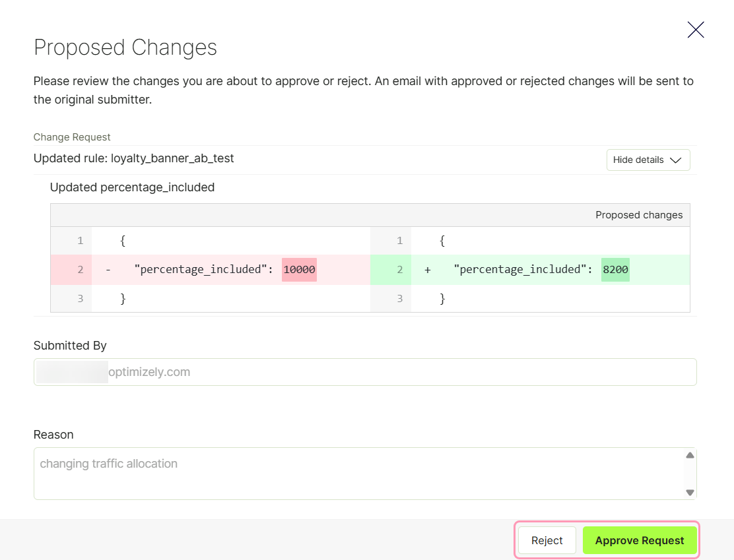Viewport: 734px width, 560px height.
Task: Select the added value 8200 in the diff
Action: coord(615,270)
